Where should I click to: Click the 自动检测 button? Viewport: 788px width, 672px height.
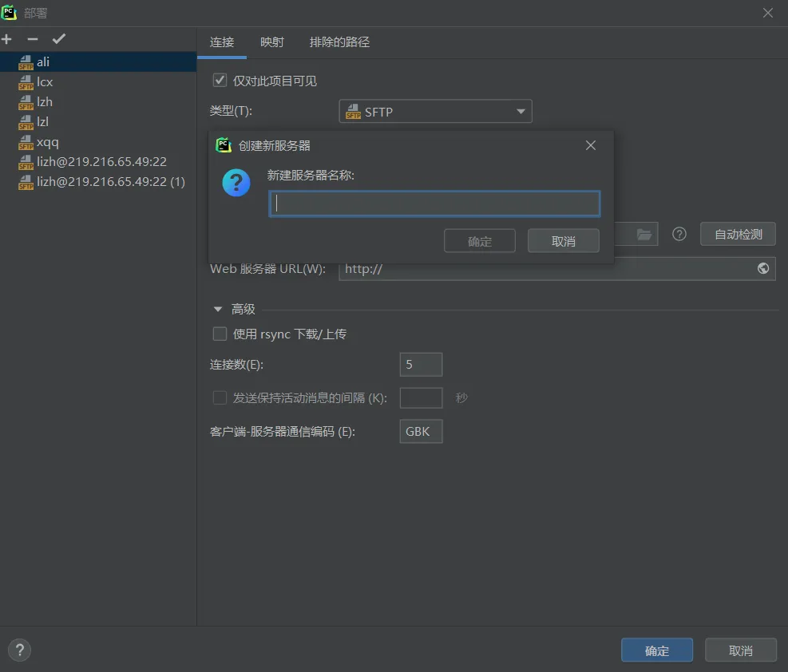(739, 234)
